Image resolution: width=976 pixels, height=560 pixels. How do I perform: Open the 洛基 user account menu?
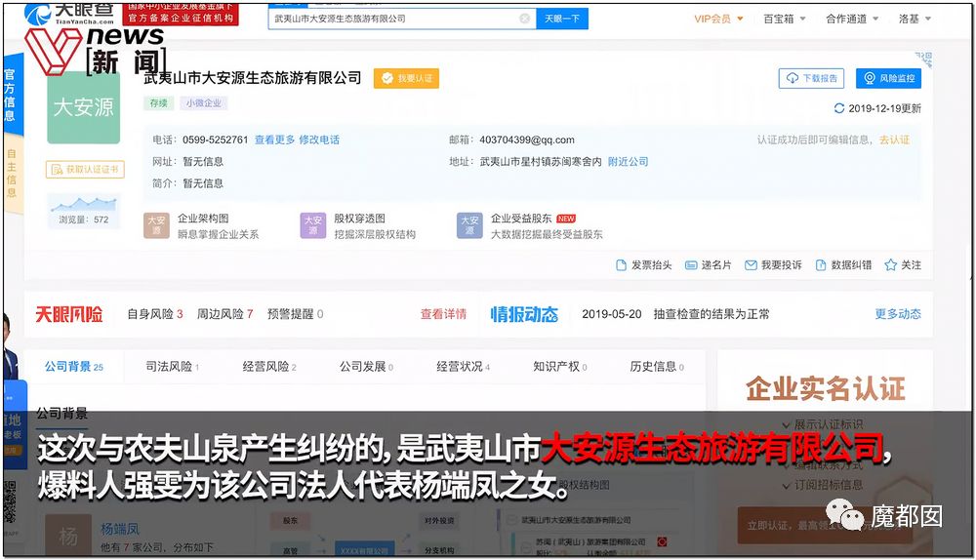[x=915, y=19]
